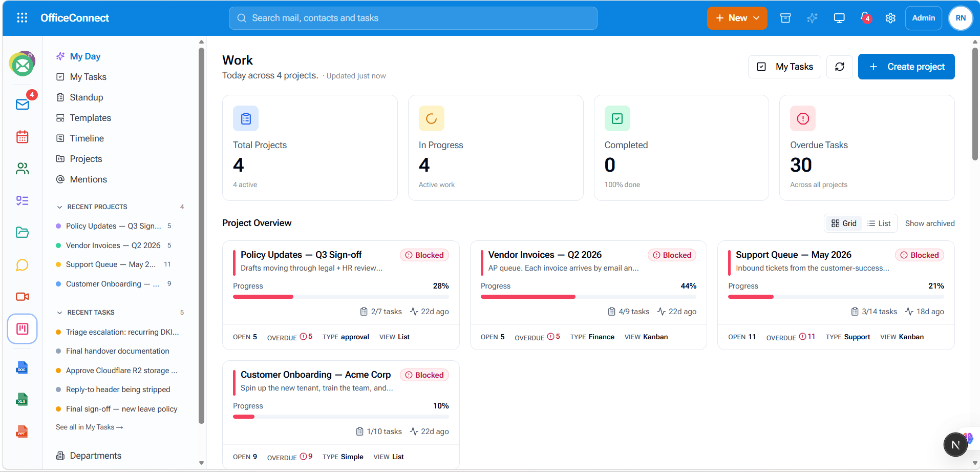Screen dimensions: 980x472
Task: Click the search mail, contacts and tasks field
Action: click(413, 18)
